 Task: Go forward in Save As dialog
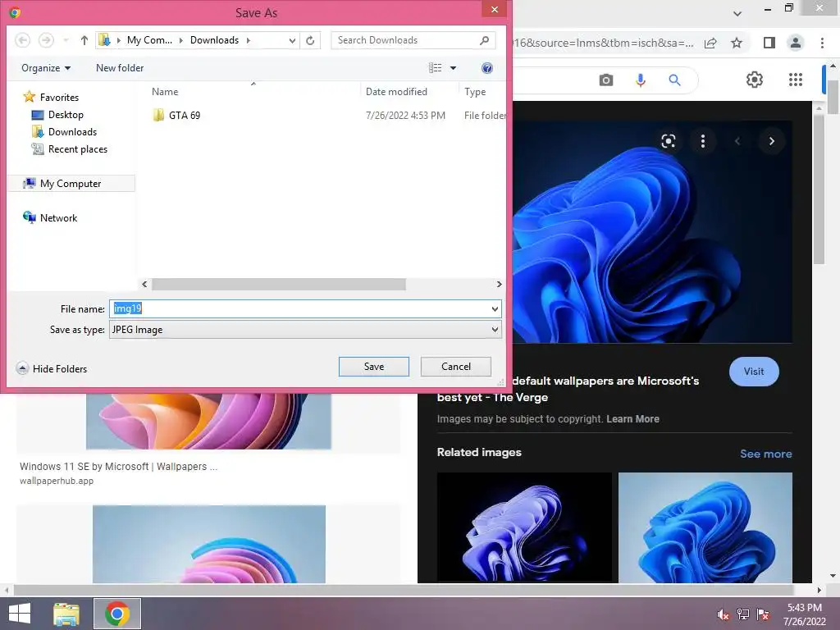tap(46, 40)
